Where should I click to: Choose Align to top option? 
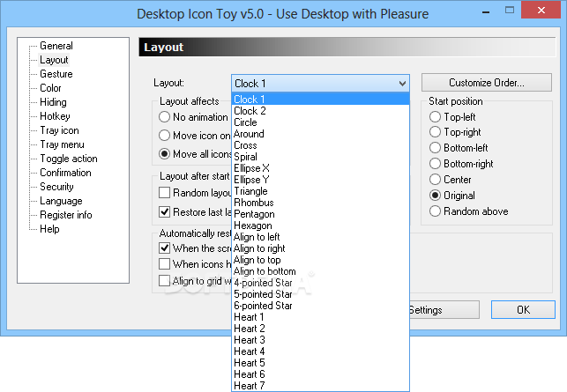tap(320, 260)
